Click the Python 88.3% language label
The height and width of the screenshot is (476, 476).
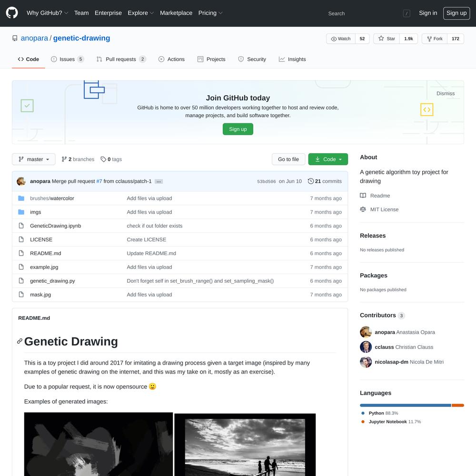point(383,413)
